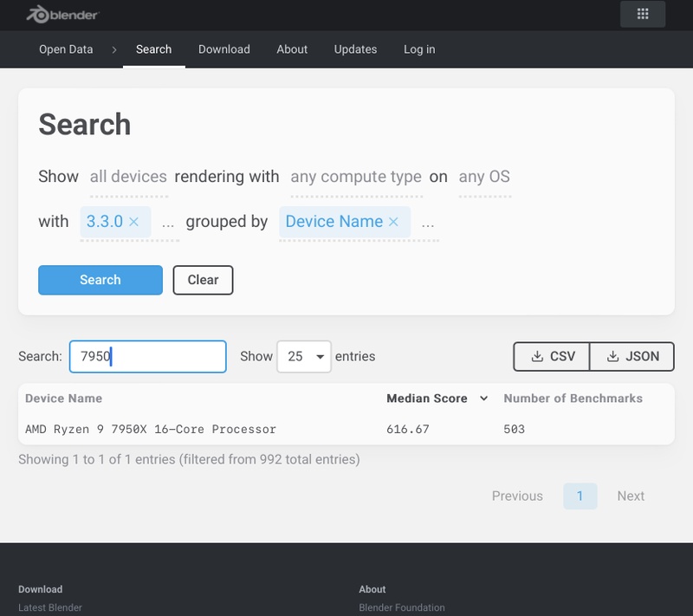Image resolution: width=693 pixels, height=616 pixels.
Task: Click the 616.67 median score value
Action: pos(407,429)
